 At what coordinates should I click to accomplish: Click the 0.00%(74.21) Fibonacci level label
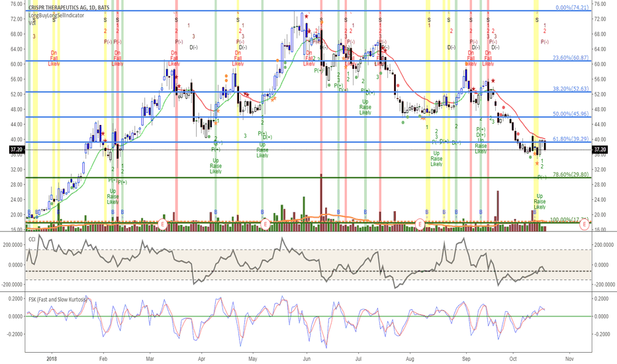[x=572, y=7]
